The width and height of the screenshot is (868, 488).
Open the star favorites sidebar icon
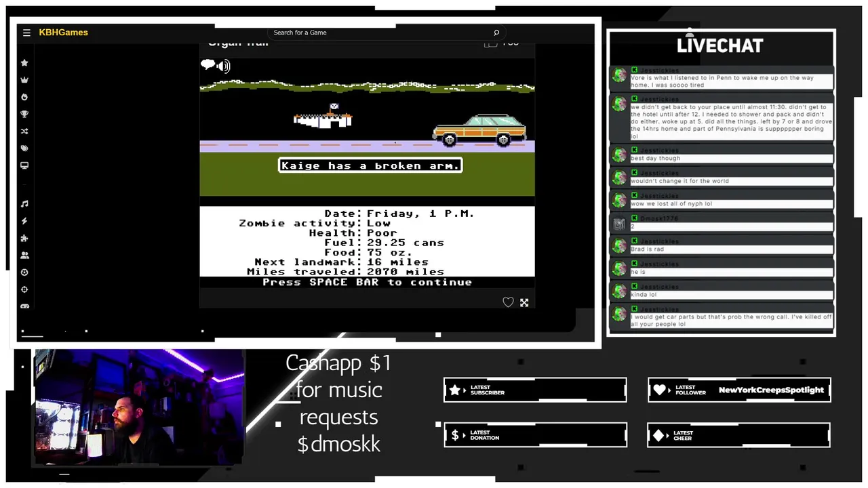(24, 63)
